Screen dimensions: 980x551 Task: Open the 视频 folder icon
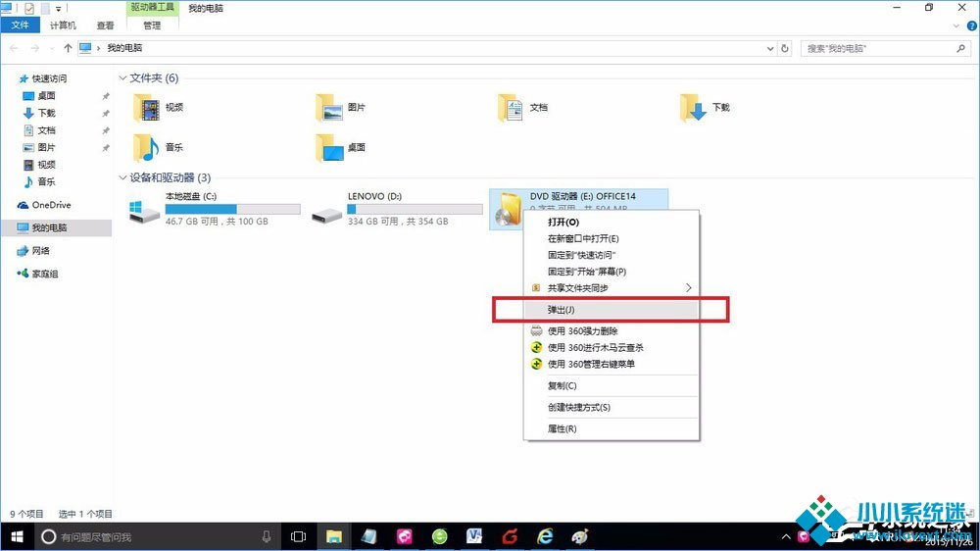147,108
